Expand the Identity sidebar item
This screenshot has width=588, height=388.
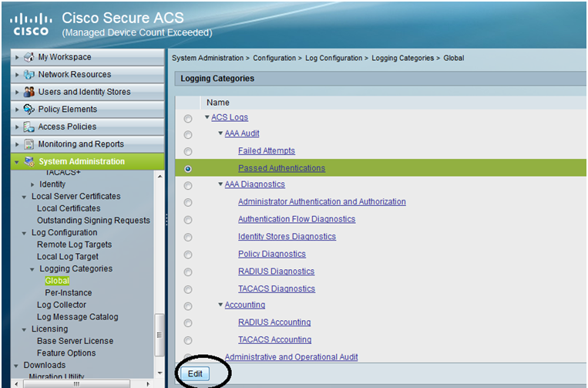[x=32, y=184]
